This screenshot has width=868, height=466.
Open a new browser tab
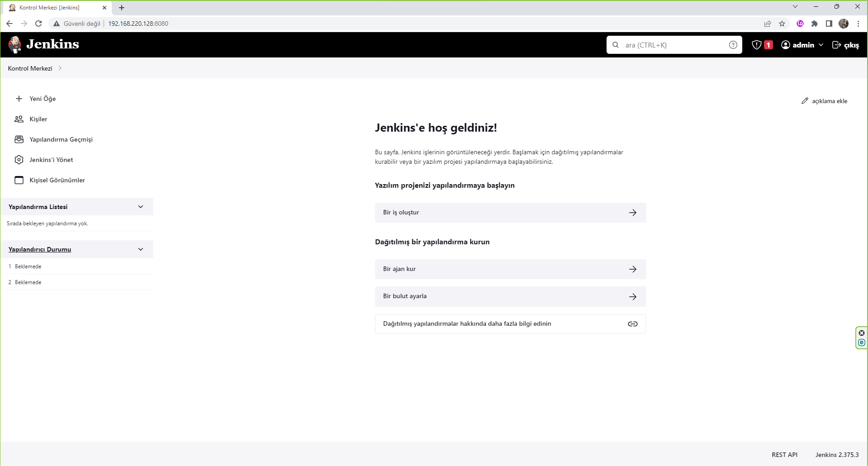[122, 8]
